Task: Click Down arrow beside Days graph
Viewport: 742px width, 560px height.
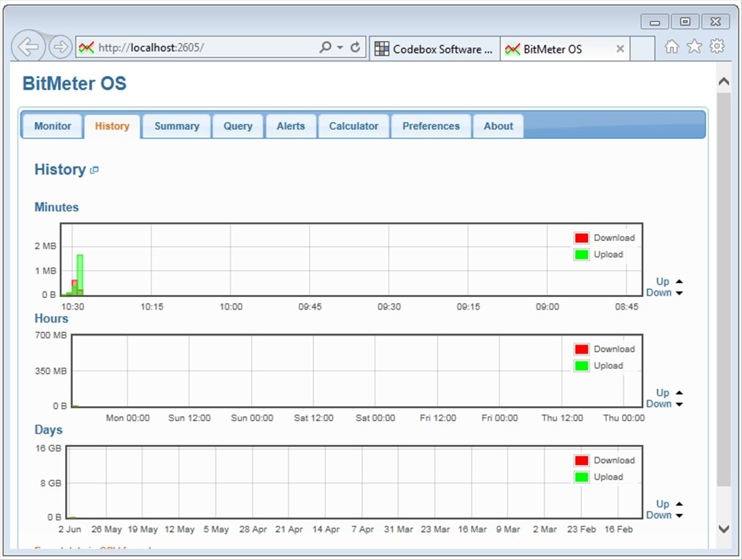Action: 679,515
